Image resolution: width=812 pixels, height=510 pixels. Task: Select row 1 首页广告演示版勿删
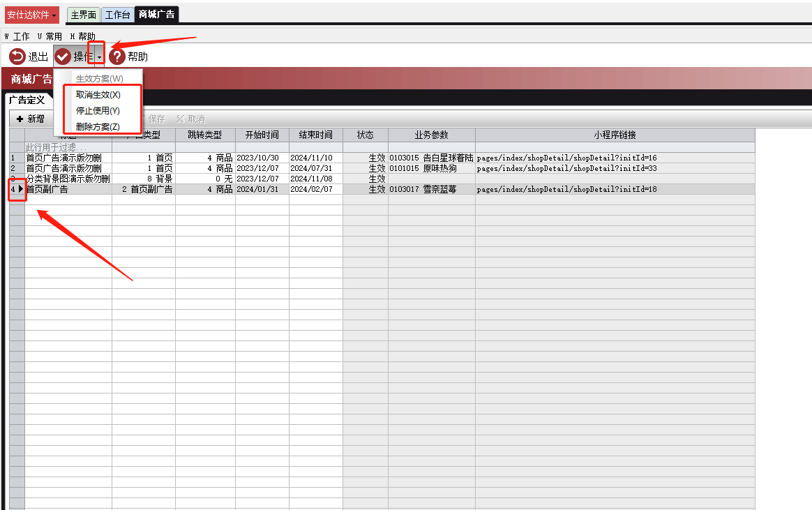[68, 158]
